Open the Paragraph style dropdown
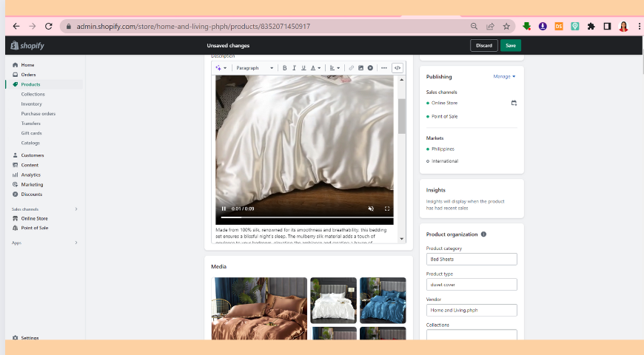Image resolution: width=644 pixels, height=355 pixels. tap(255, 68)
